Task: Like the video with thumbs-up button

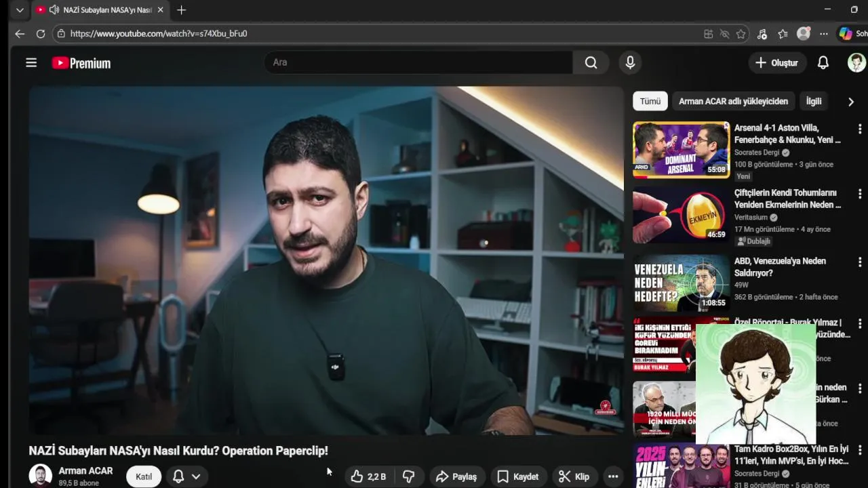Action: tap(369, 476)
